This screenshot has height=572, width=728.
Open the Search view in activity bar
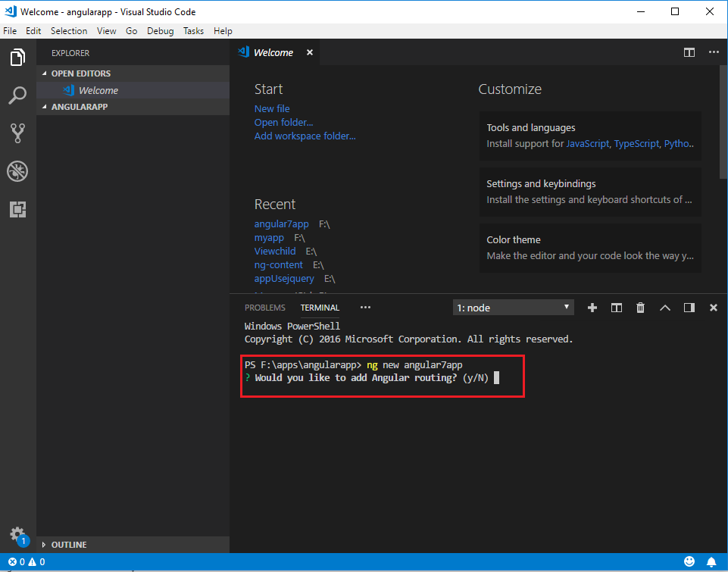(x=17, y=95)
